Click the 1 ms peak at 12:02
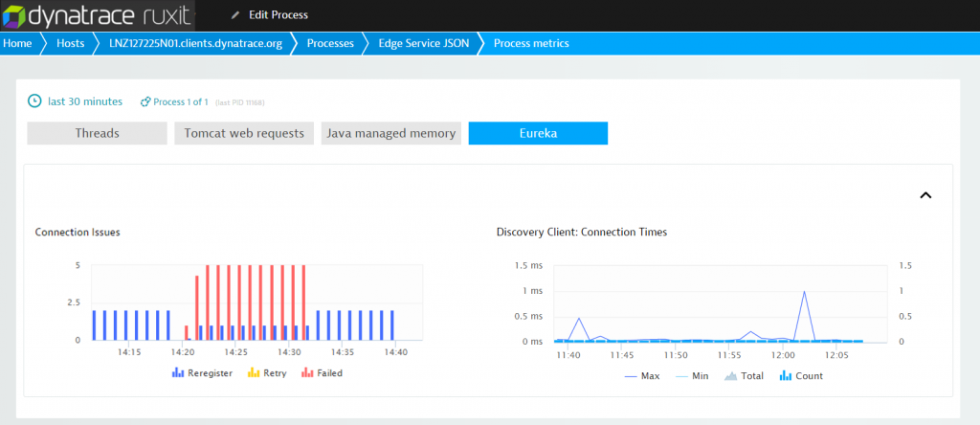Screen dimensions: 980x425 804,292
